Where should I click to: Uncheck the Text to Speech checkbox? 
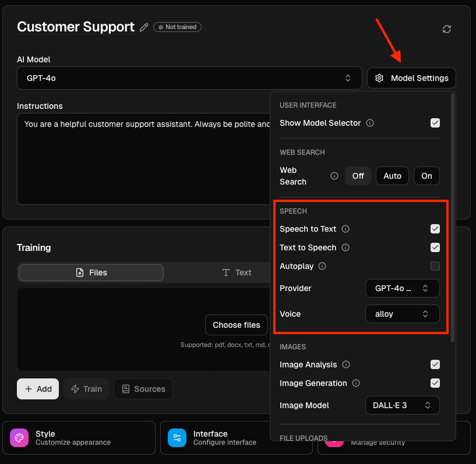435,247
